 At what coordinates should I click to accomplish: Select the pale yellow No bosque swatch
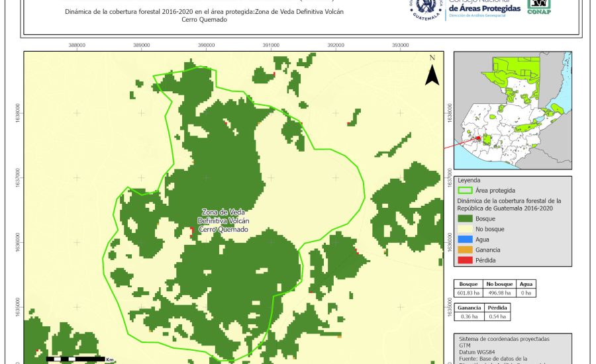(x=466, y=229)
